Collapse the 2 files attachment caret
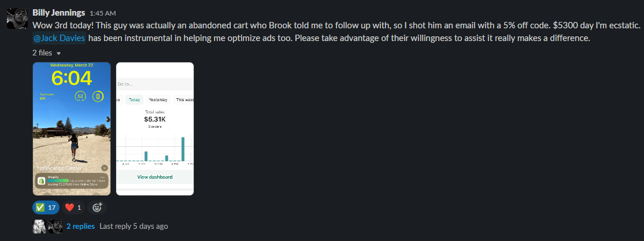The width and height of the screenshot is (644, 241). pyautogui.click(x=59, y=53)
